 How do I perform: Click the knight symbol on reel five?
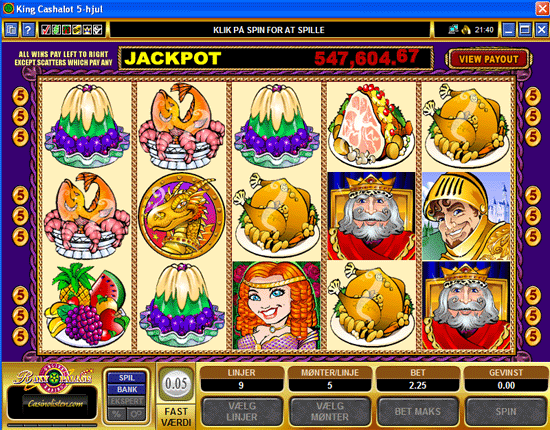(466, 216)
